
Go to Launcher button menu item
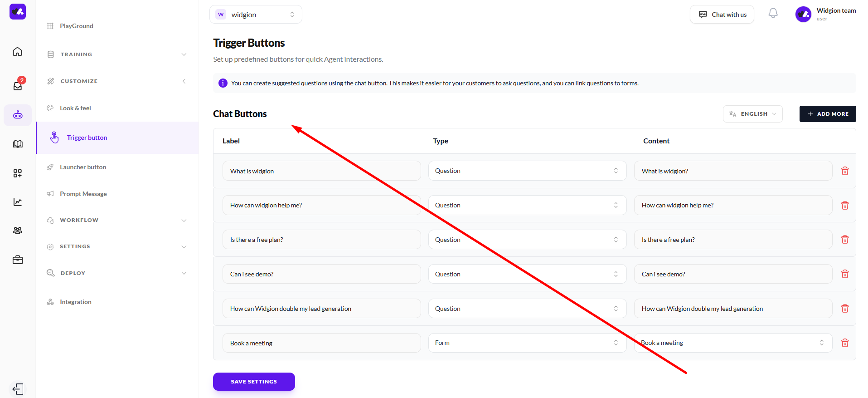point(83,167)
